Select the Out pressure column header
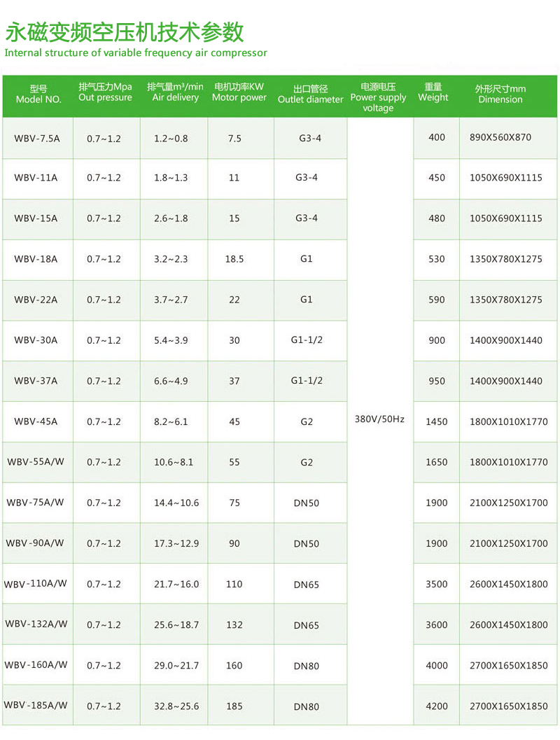Image resolution: width=560 pixels, height=740 pixels. pos(105,92)
